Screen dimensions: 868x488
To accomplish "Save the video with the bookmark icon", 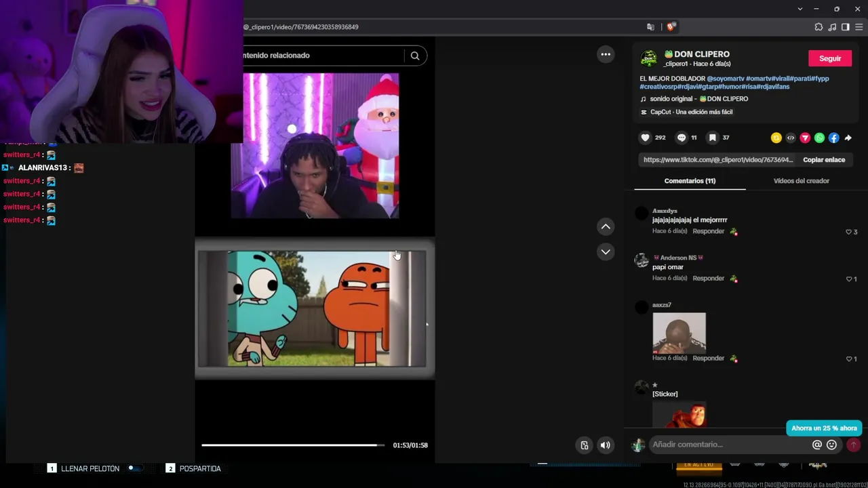I will click(x=712, y=138).
